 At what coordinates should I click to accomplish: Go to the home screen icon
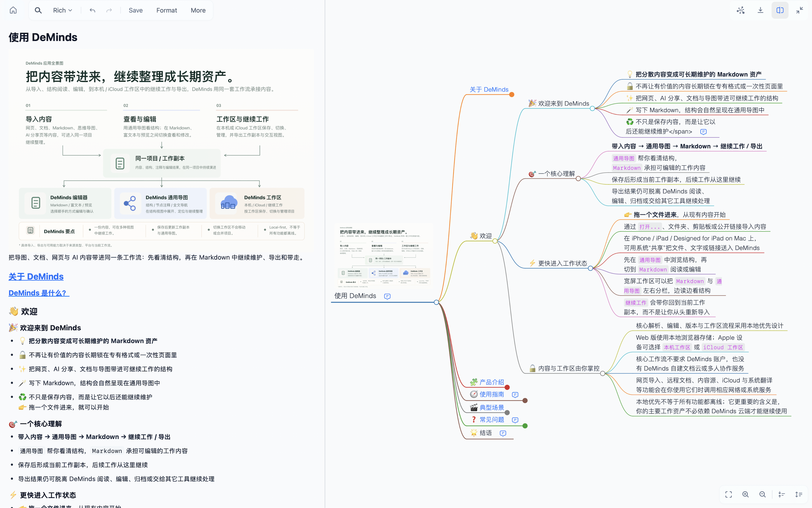(13, 10)
